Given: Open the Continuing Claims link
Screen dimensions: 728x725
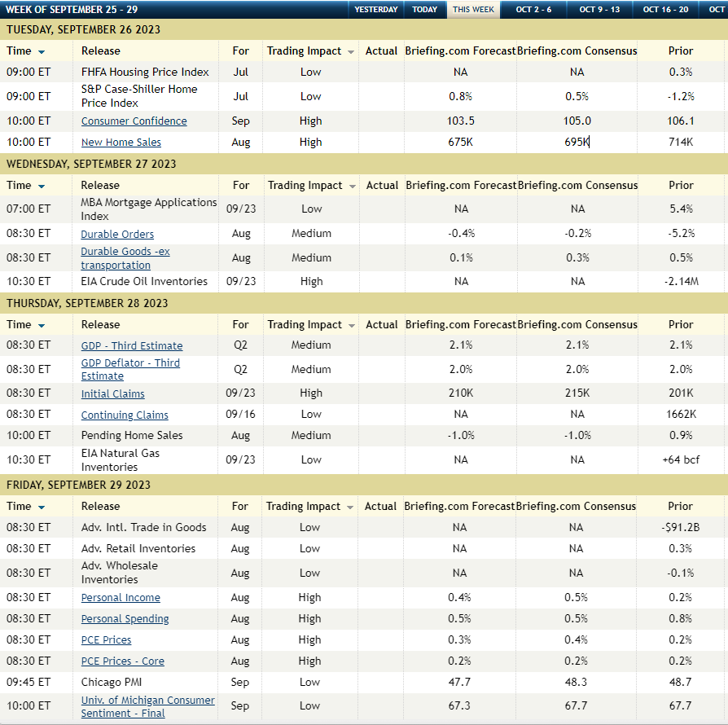Looking at the screenshot, I should 125,415.
